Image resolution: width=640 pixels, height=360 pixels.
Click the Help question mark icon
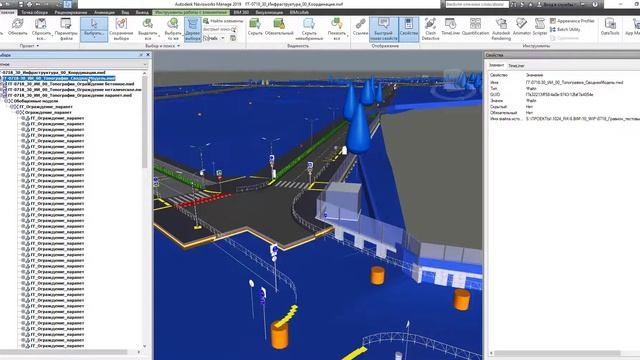point(595,4)
